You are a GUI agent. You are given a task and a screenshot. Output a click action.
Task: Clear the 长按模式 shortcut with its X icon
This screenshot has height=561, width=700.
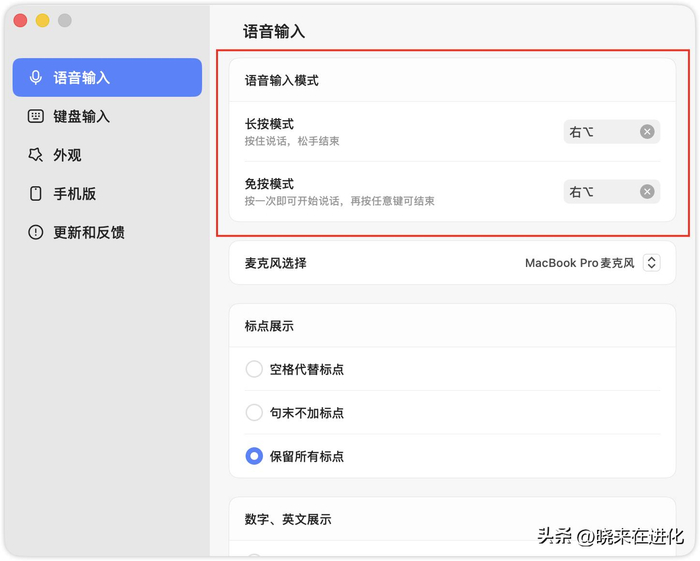(x=647, y=132)
